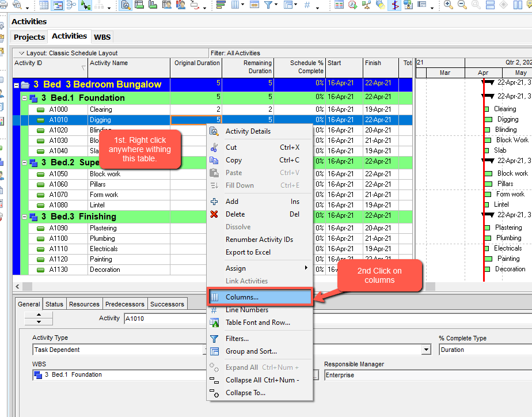Click the Filters funnel icon in toolbar
Screen dimensions: 532x417
click(x=268, y=5)
